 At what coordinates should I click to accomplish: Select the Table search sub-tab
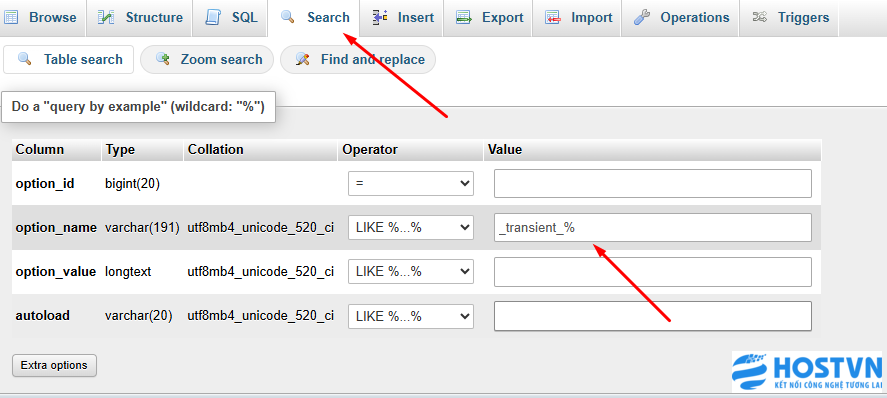(x=68, y=59)
